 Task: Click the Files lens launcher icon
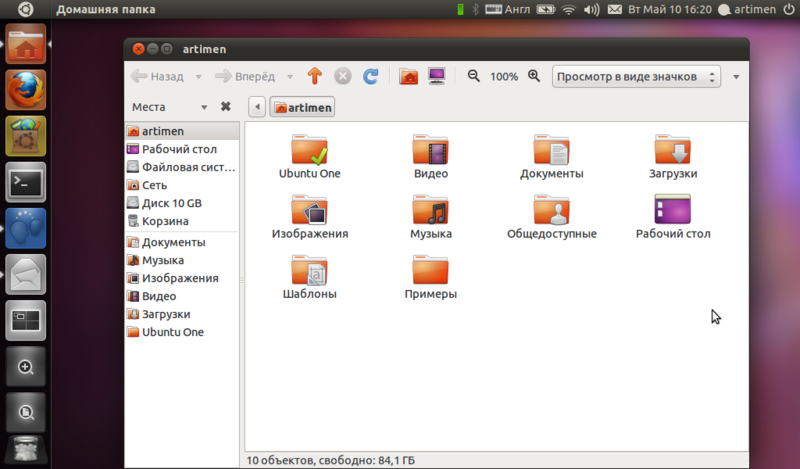click(26, 412)
